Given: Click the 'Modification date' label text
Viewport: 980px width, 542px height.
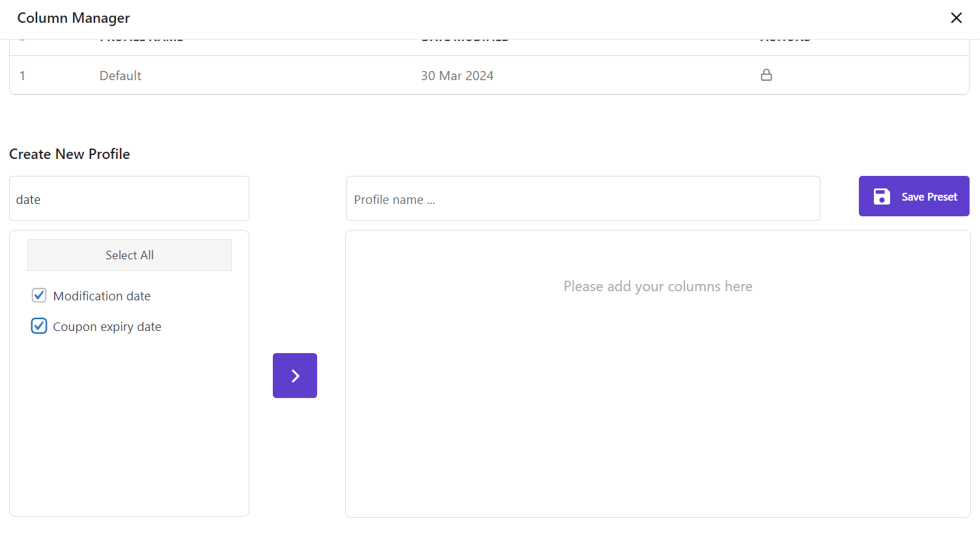Looking at the screenshot, I should [102, 296].
